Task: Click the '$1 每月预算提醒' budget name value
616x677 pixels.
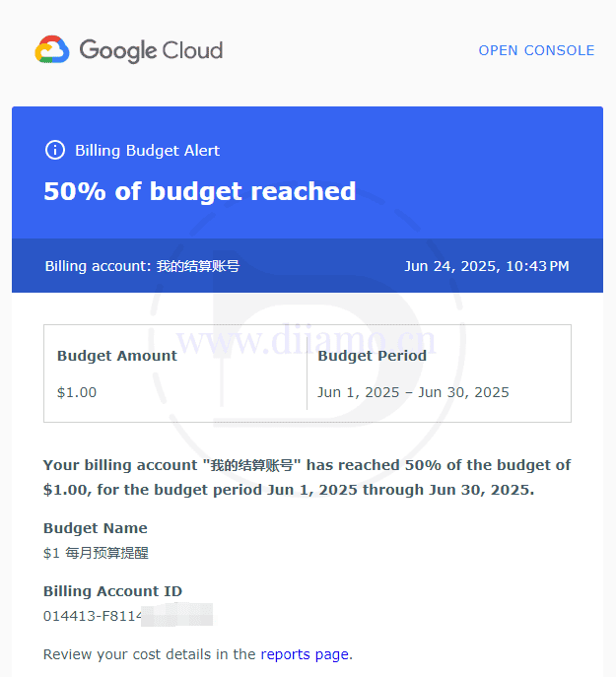Action: (x=96, y=553)
